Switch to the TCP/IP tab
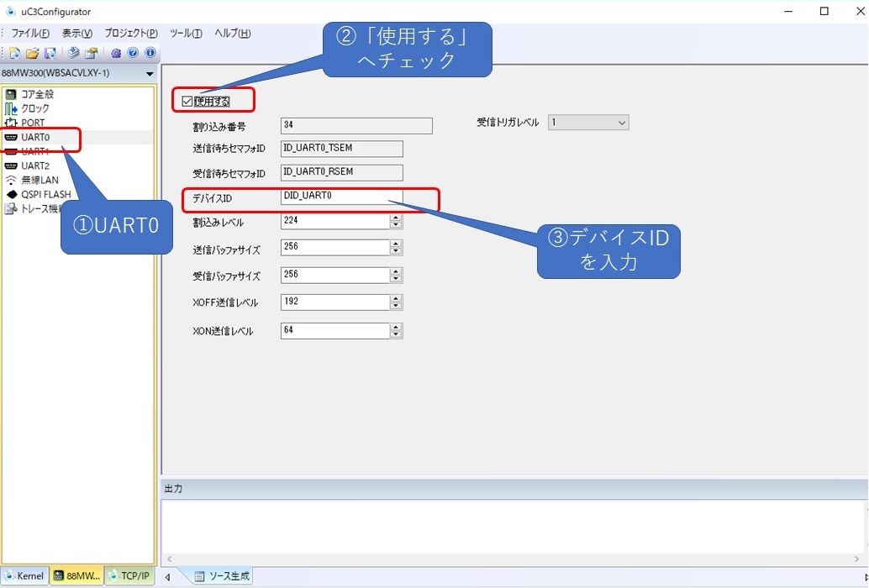The height and width of the screenshot is (588, 869). (x=129, y=576)
